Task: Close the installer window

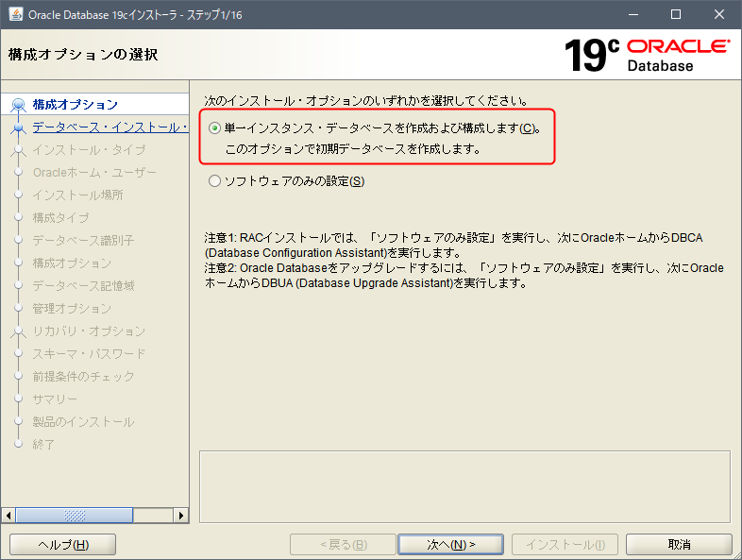Action: (x=718, y=14)
